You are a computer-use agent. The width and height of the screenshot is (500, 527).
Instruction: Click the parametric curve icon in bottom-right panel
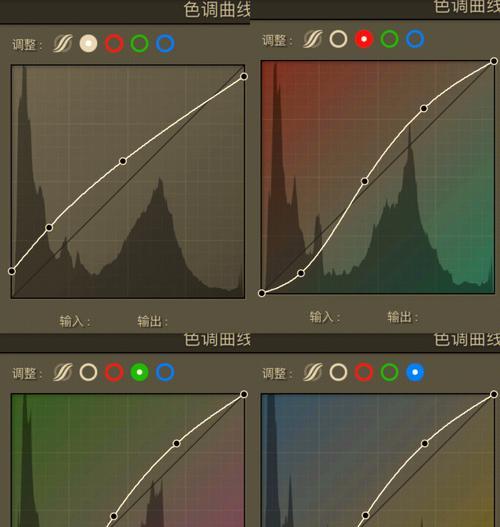(313, 372)
